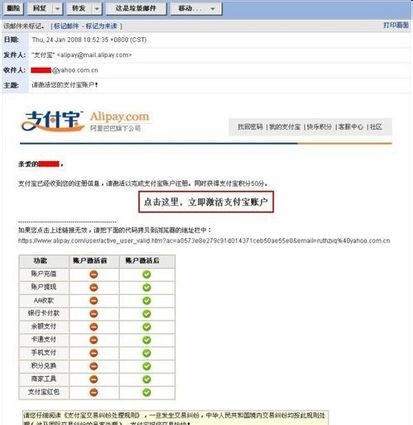Click the orange minus icon for 银行卡付款

(94, 314)
